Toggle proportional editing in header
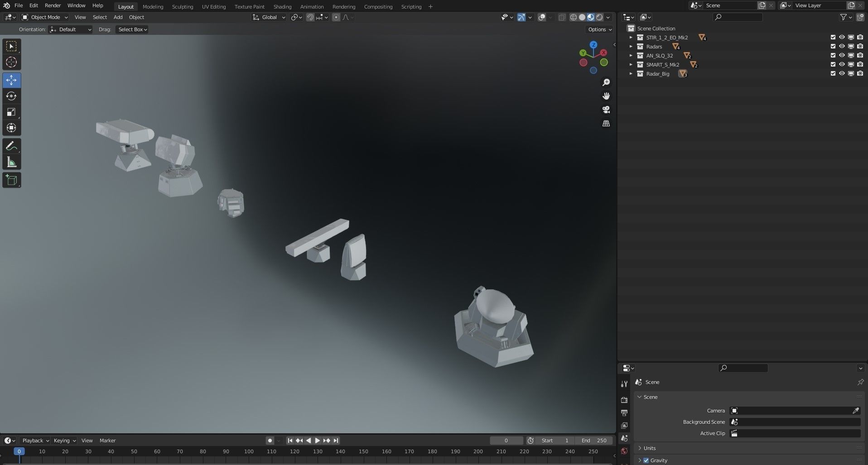 (x=336, y=17)
